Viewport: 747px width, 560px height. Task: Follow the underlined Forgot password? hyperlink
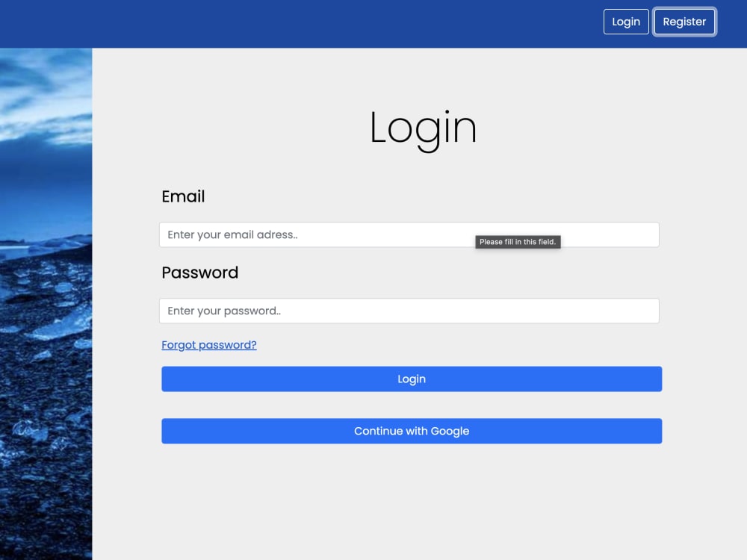209,344
